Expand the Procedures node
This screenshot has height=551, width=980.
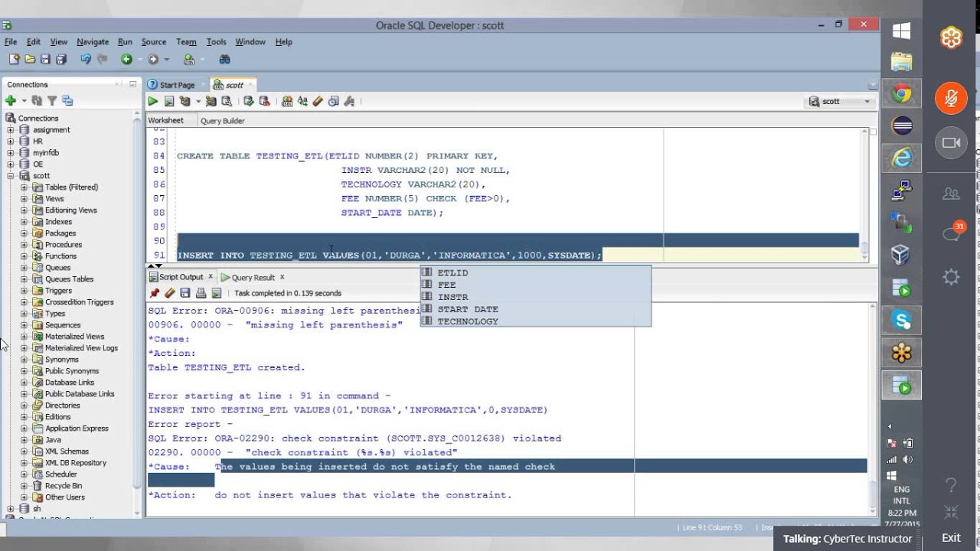(24, 245)
